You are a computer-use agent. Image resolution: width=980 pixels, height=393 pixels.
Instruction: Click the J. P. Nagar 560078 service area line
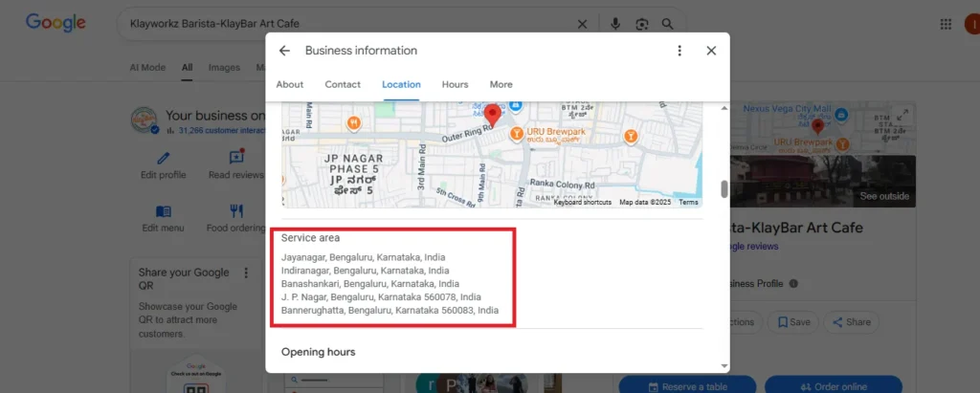point(381,296)
